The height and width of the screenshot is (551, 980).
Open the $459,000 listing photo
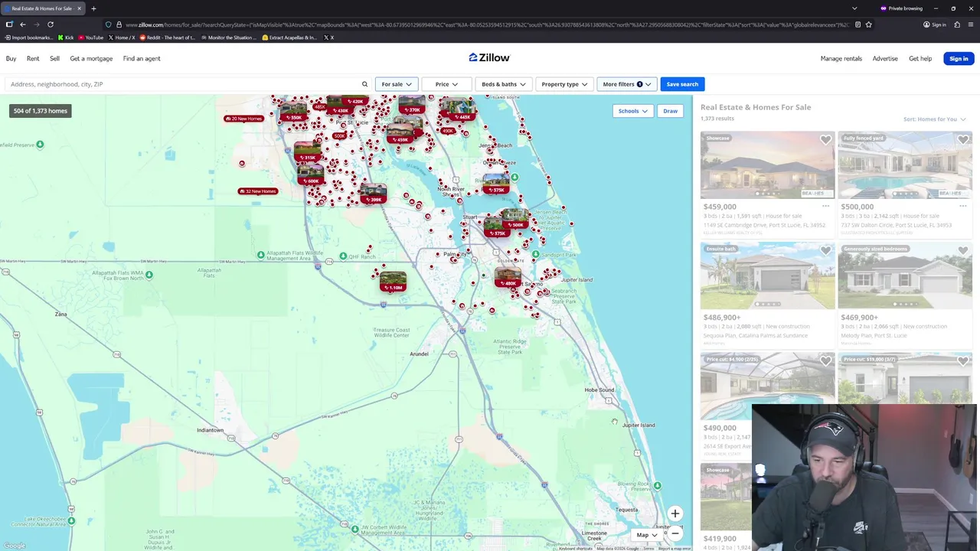767,165
